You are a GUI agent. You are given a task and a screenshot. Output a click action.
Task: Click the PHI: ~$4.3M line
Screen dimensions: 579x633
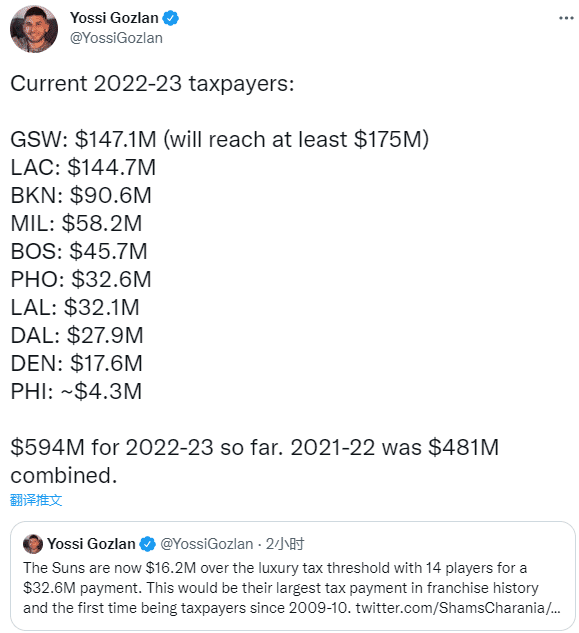(76, 391)
